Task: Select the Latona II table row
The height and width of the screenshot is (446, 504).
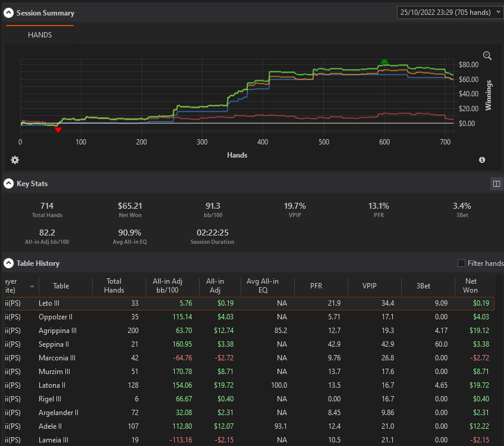Action: (250, 385)
